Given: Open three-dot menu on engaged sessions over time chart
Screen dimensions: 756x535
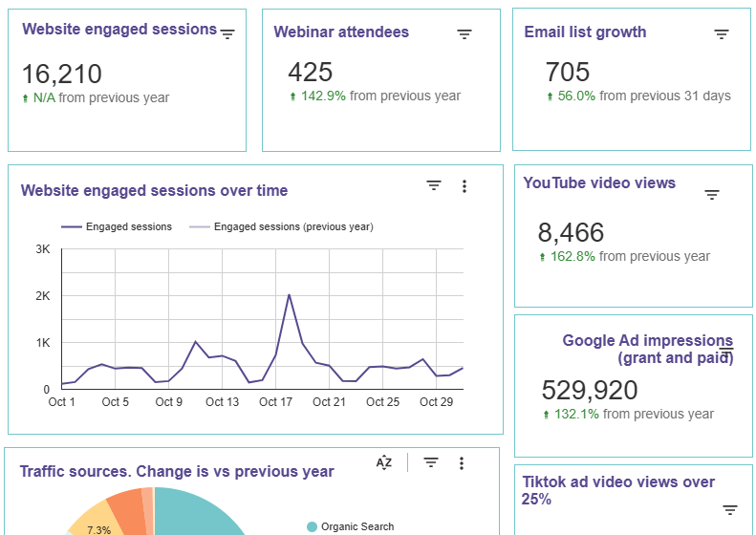Looking at the screenshot, I should click(464, 186).
